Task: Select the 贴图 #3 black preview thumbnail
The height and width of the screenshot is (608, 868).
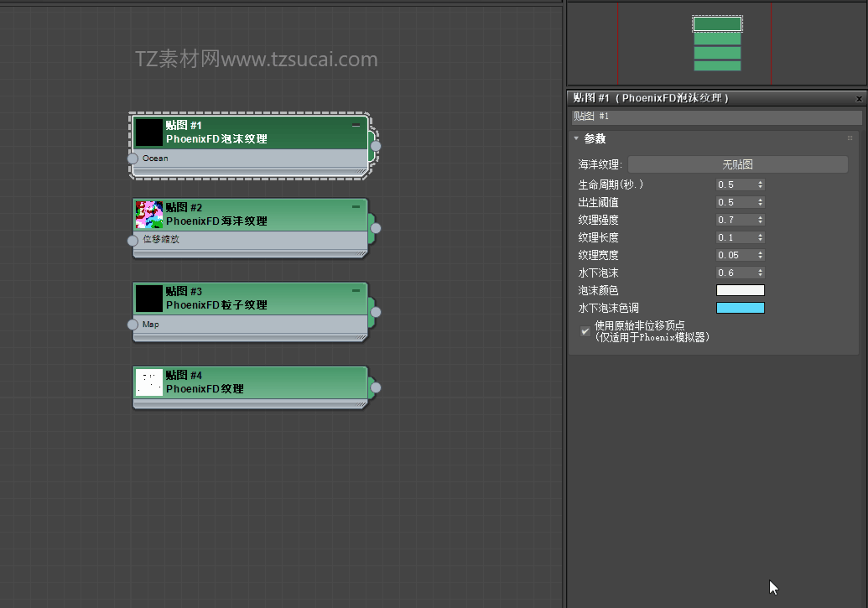Action: [x=149, y=299]
